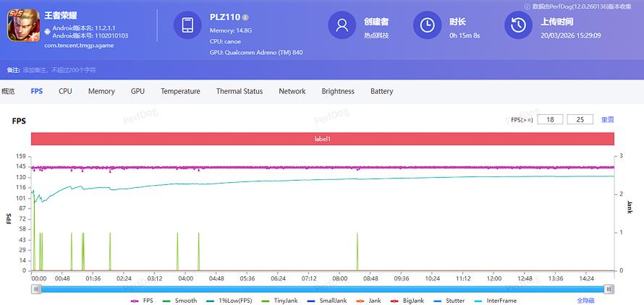The image size is (644, 305).
Task: Click the 王者荣耀 game app icon
Action: tap(20, 27)
